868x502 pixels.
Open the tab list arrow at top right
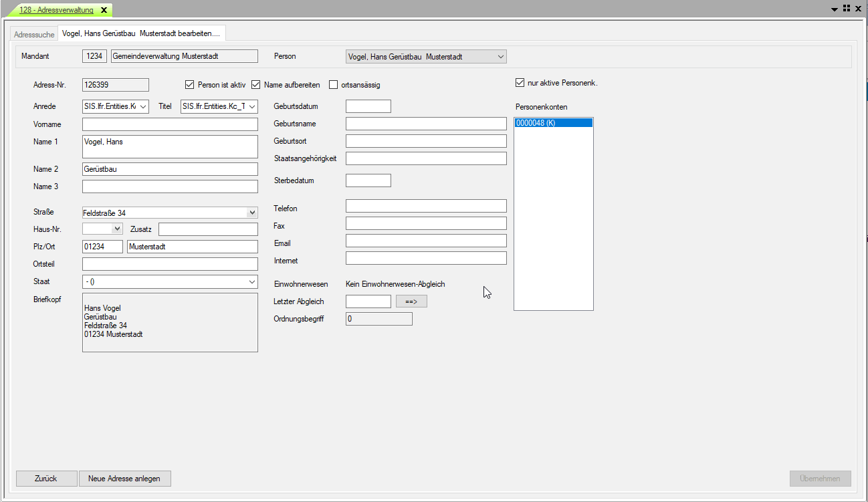pyautogui.click(x=835, y=9)
